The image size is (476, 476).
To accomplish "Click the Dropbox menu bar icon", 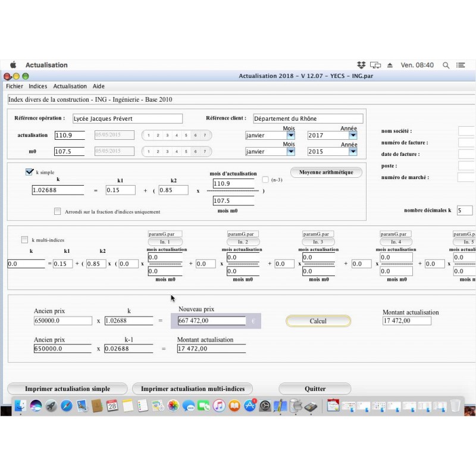I will (x=361, y=65).
